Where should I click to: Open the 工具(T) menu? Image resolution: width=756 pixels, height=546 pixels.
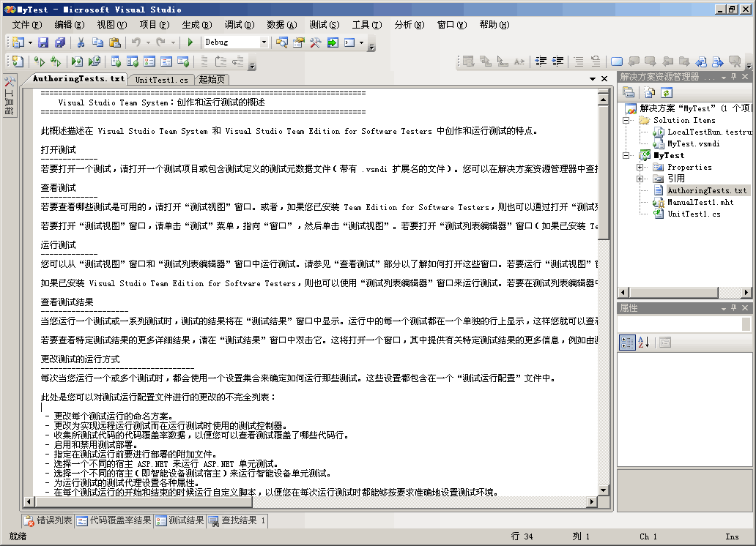pos(366,25)
